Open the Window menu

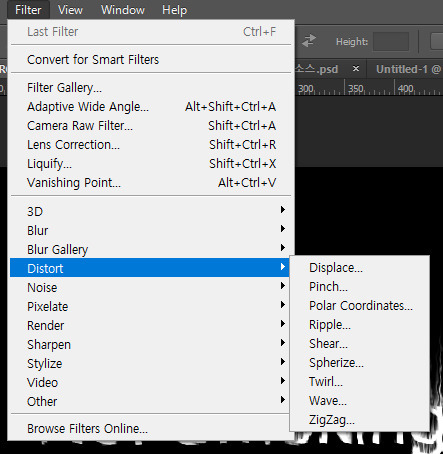coord(123,10)
